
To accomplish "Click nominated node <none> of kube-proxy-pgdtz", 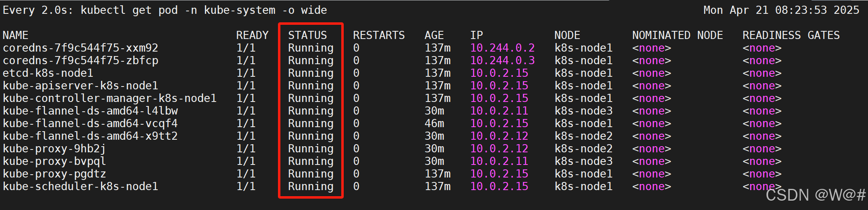I will (652, 174).
